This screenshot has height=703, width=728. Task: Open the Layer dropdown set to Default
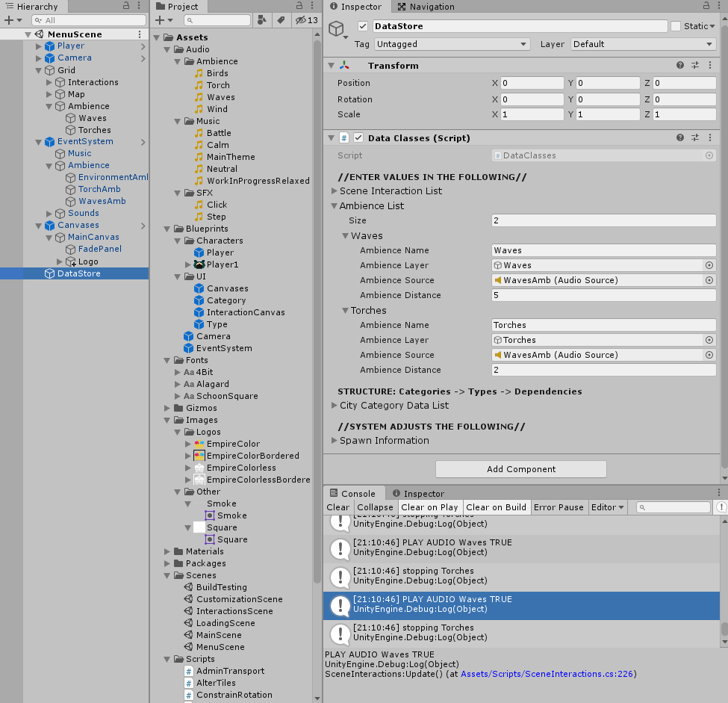(642, 44)
